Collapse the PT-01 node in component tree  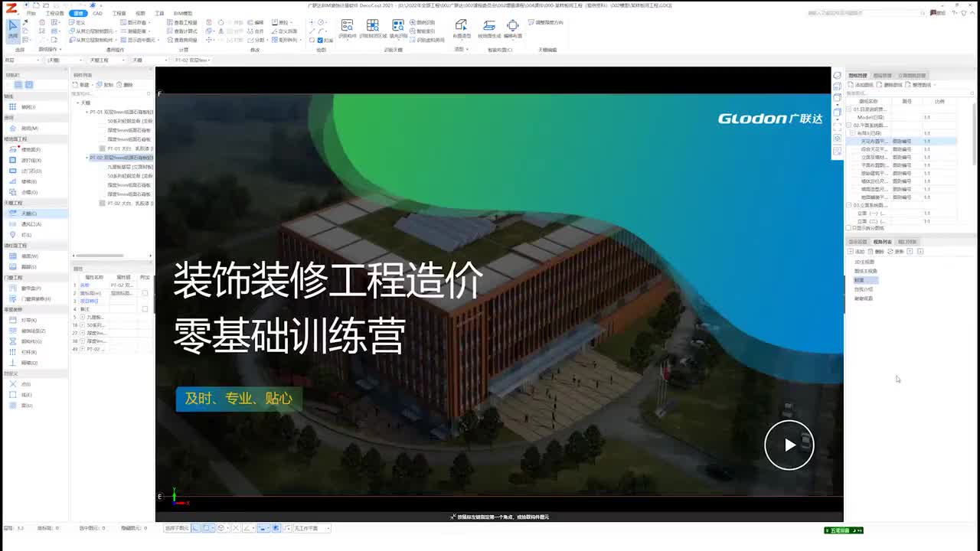[x=87, y=112]
